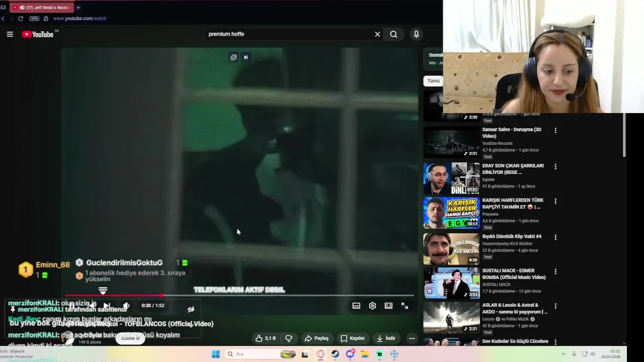Open the site padlock security info
Image resolution: width=644 pixels, height=362 pixels.
tap(46, 19)
